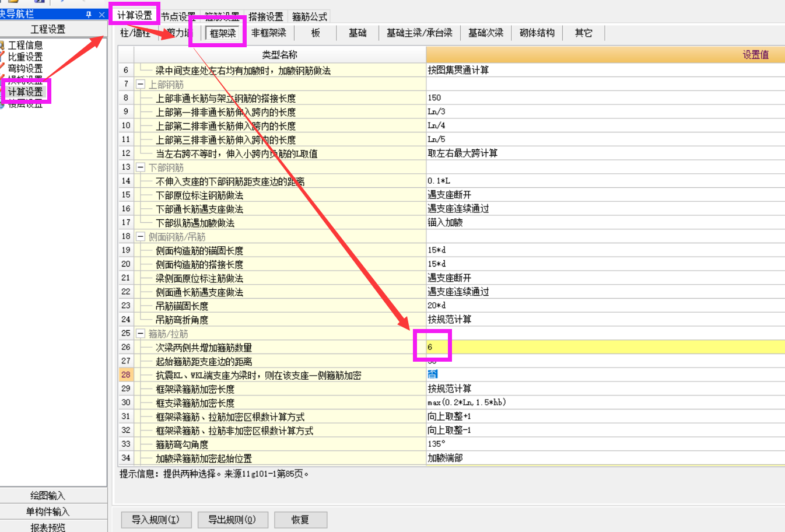The image size is (785, 532).
Task: Open the 单构件输入 navigation section
Action: pyautogui.click(x=48, y=512)
